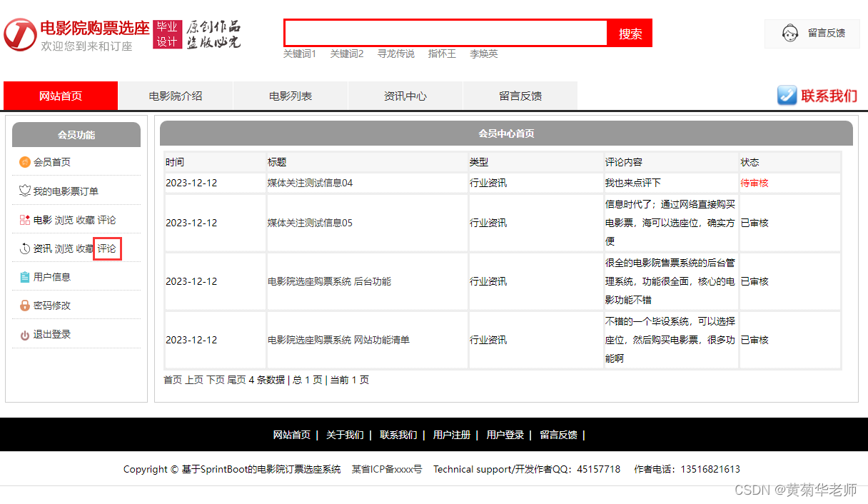Click the 密码修改 lock icon

(x=25, y=306)
